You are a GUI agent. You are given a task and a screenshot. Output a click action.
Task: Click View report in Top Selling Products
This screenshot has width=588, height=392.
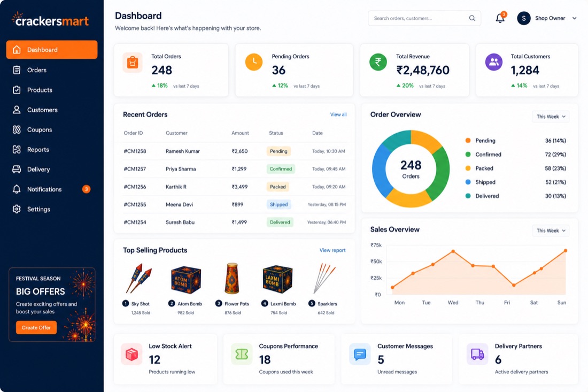coord(332,250)
